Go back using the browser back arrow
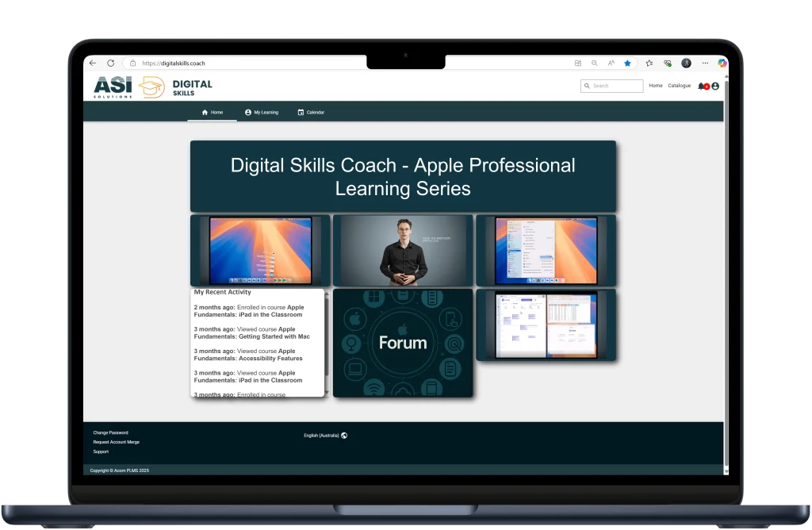 pyautogui.click(x=93, y=63)
